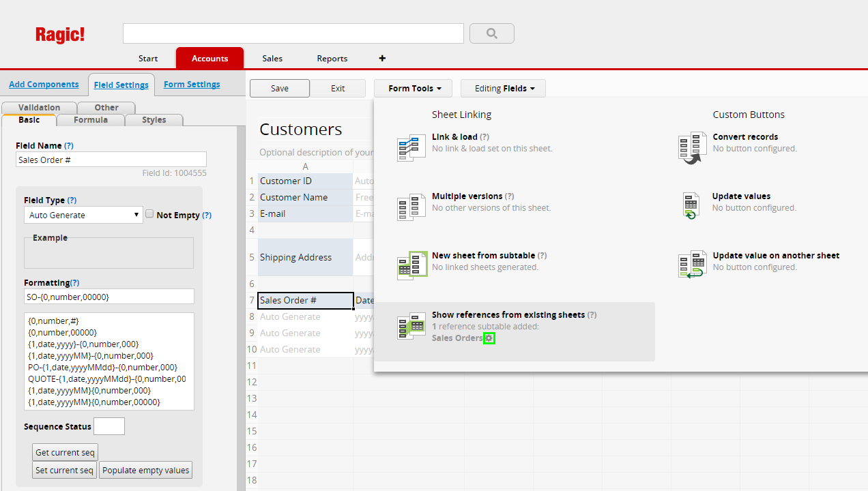The height and width of the screenshot is (491, 868).
Task: Click the Exit button
Action: [x=338, y=88]
